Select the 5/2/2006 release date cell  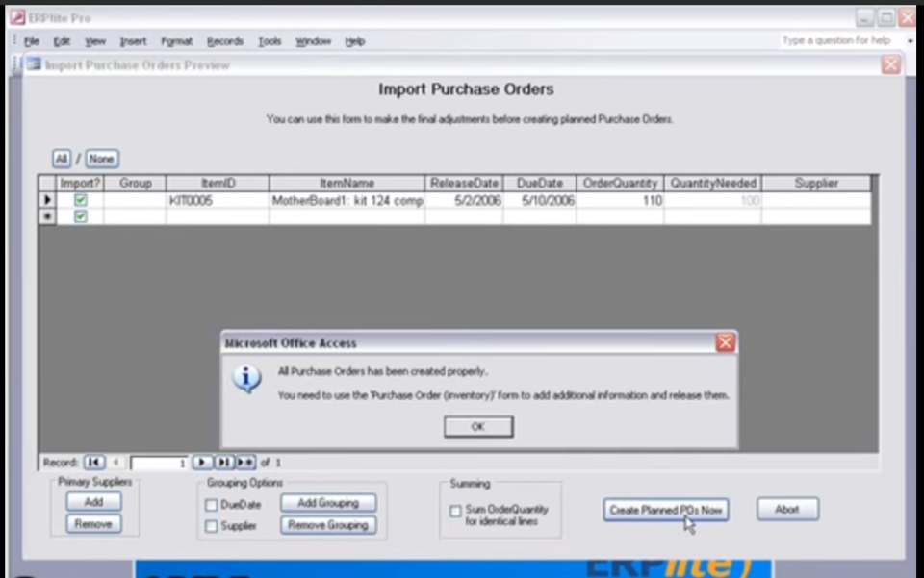pyautogui.click(x=464, y=201)
